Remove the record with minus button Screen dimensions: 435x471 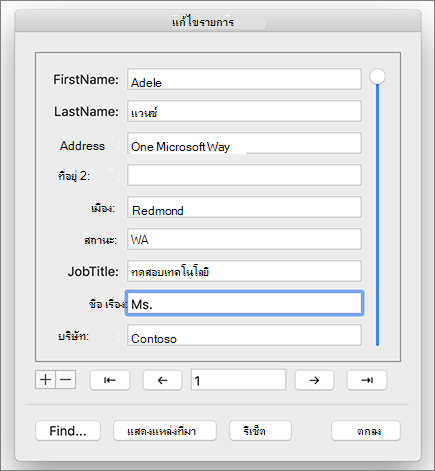(x=66, y=380)
